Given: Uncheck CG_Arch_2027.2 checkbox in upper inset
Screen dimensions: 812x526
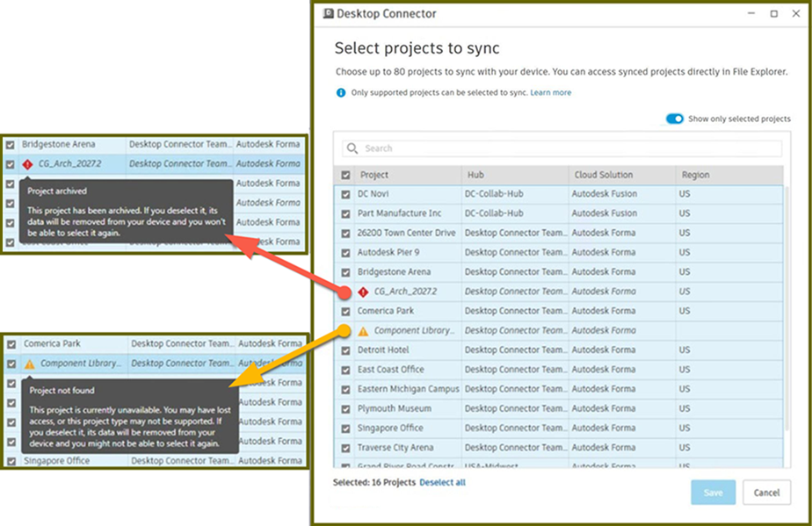Looking at the screenshot, I should [x=10, y=164].
